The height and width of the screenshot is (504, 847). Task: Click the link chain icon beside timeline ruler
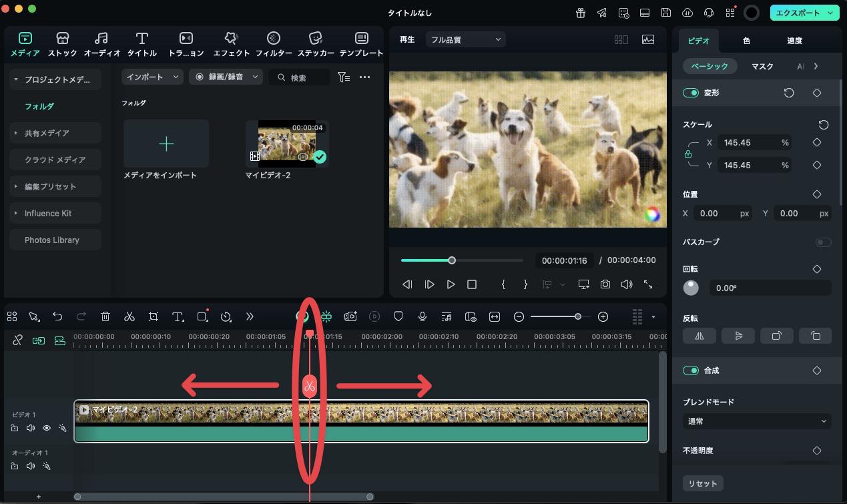pos(18,340)
